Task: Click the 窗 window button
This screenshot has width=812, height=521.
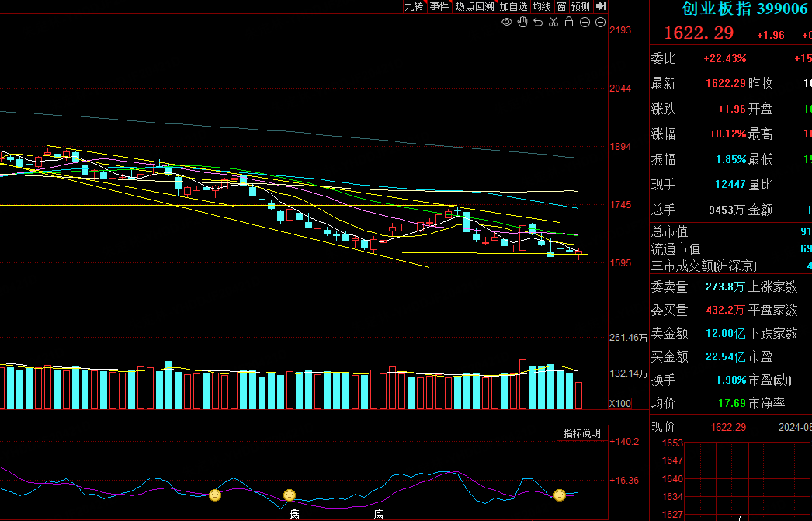Action: (x=561, y=6)
